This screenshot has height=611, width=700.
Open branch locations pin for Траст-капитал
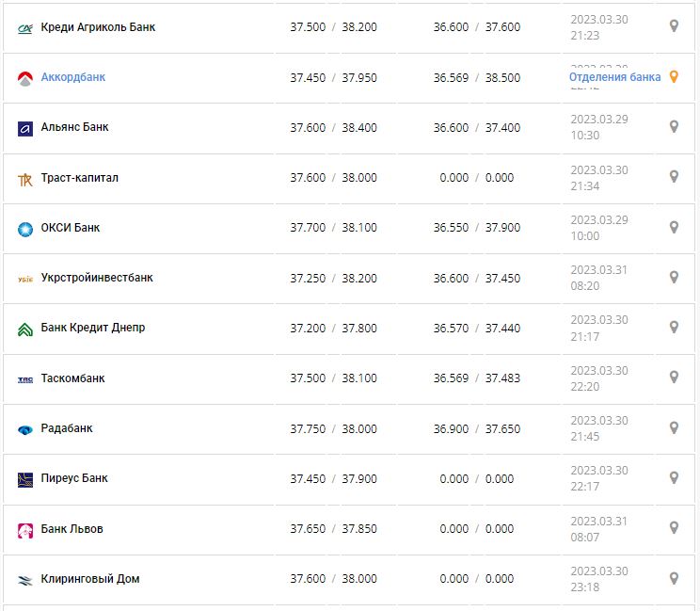674,177
